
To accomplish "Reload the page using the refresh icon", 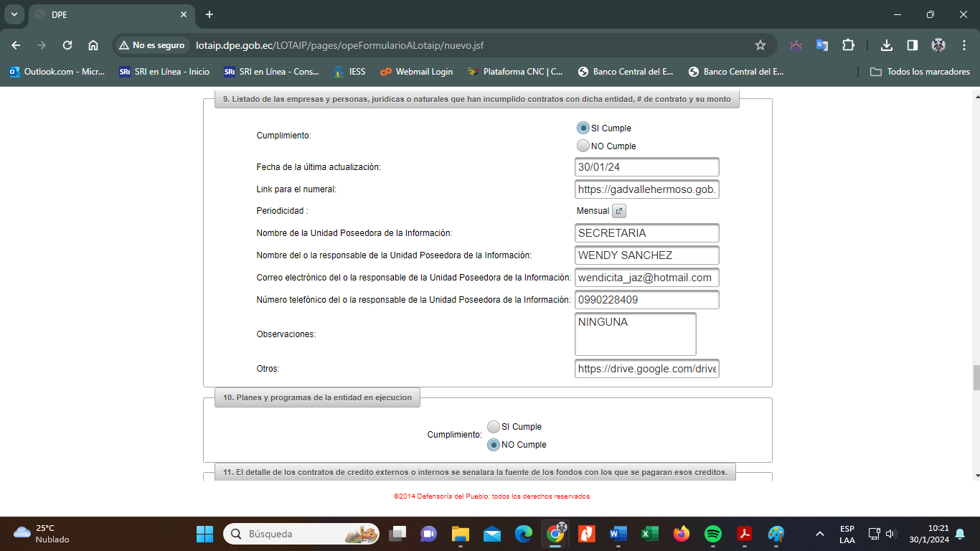I will [67, 45].
